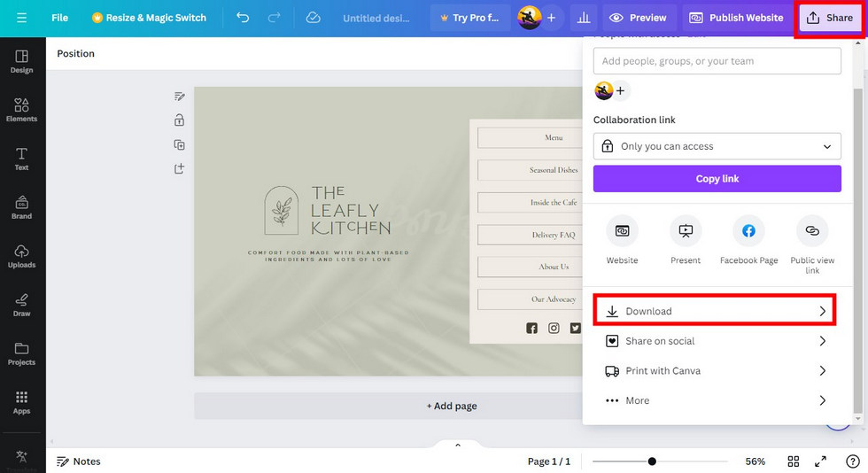
Task: Open the Design sidebar tab
Action: click(x=21, y=61)
